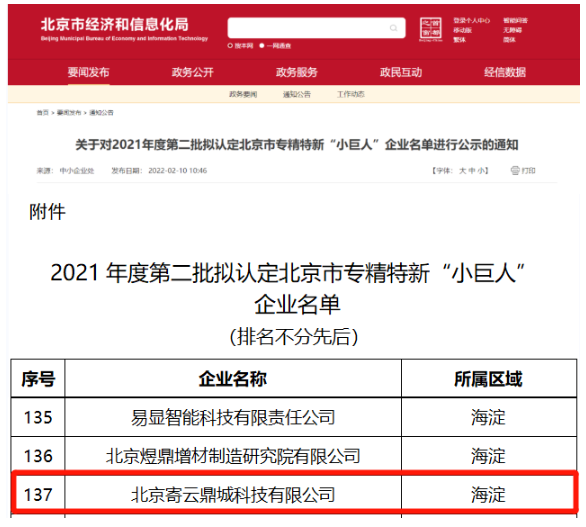Click the 首都之窗 seal logo icon
Viewport: 586px width, 527px height.
[x=431, y=28]
